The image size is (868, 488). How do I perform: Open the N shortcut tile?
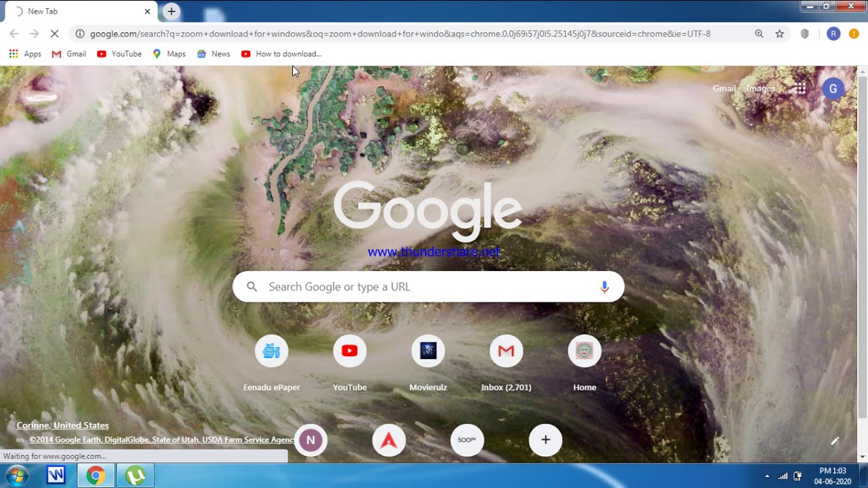pos(311,440)
